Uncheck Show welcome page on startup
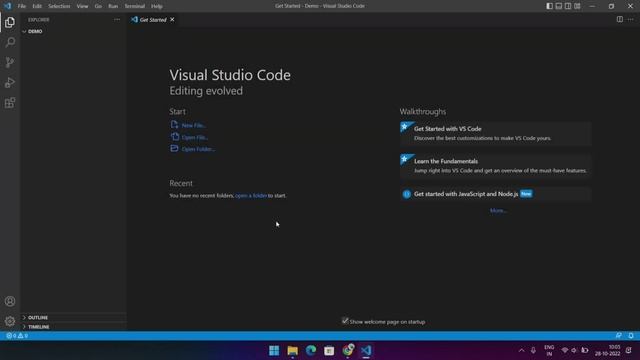The image size is (640, 360). [345, 321]
